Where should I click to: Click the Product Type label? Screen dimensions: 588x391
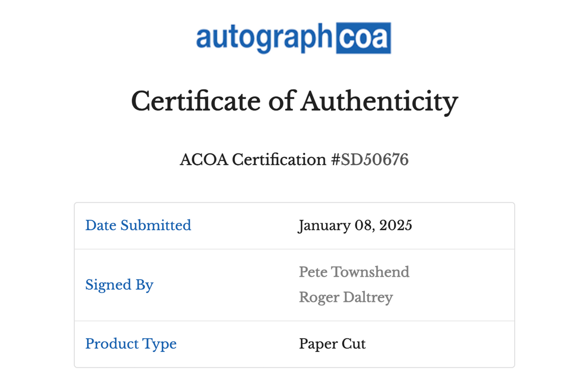131,344
